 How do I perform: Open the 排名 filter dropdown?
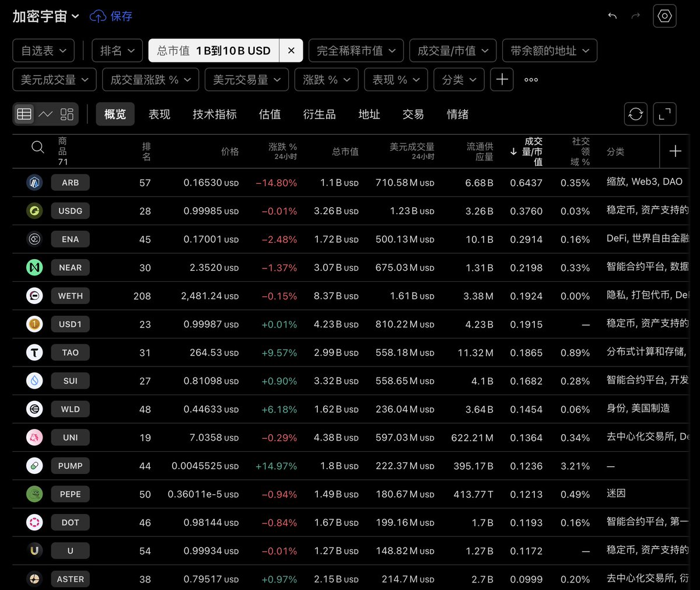pyautogui.click(x=117, y=51)
